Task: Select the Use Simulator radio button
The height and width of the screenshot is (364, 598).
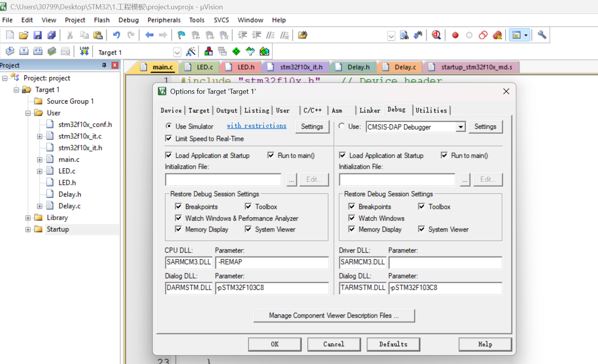Action: click(x=169, y=126)
